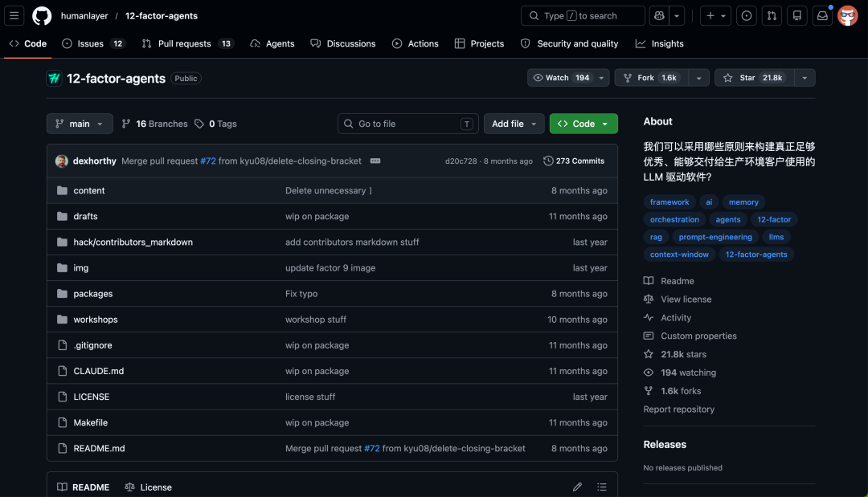Open the Insights tab

659,43
